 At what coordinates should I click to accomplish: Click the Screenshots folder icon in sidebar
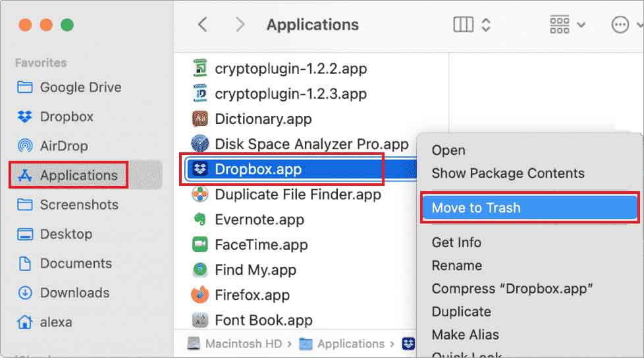point(25,204)
